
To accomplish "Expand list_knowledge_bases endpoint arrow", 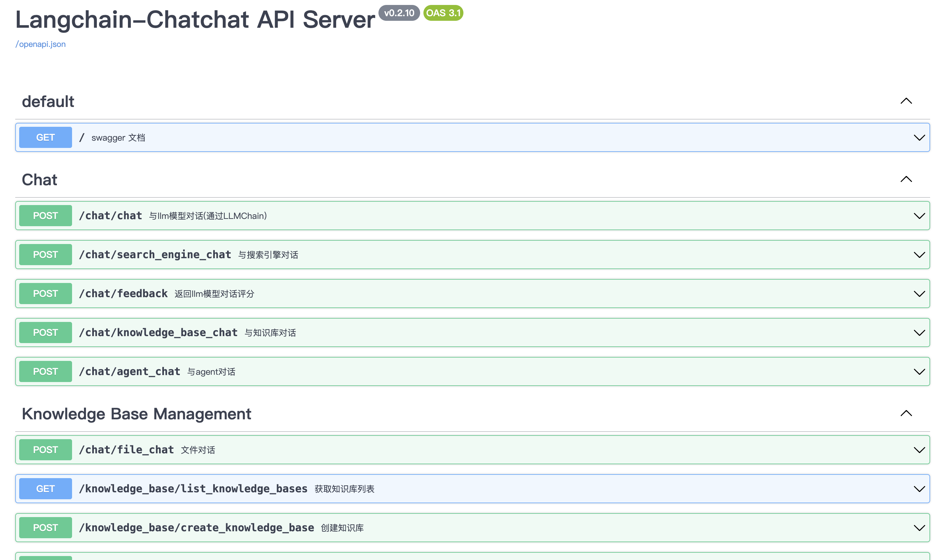I will point(919,489).
